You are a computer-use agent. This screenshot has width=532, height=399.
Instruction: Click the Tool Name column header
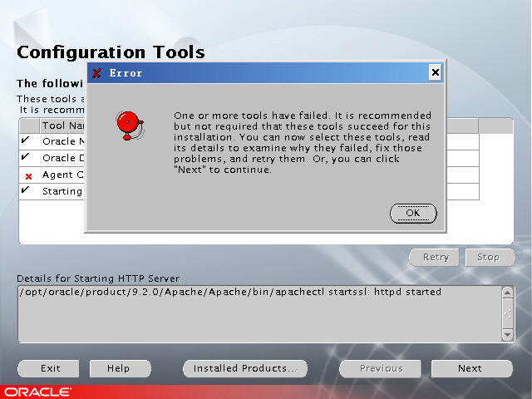click(x=62, y=126)
